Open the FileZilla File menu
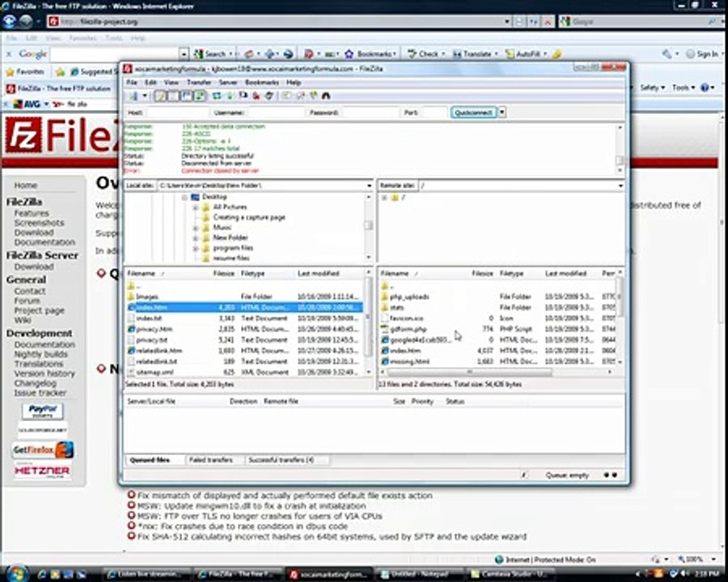Image resolution: width=728 pixels, height=582 pixels. [x=131, y=82]
